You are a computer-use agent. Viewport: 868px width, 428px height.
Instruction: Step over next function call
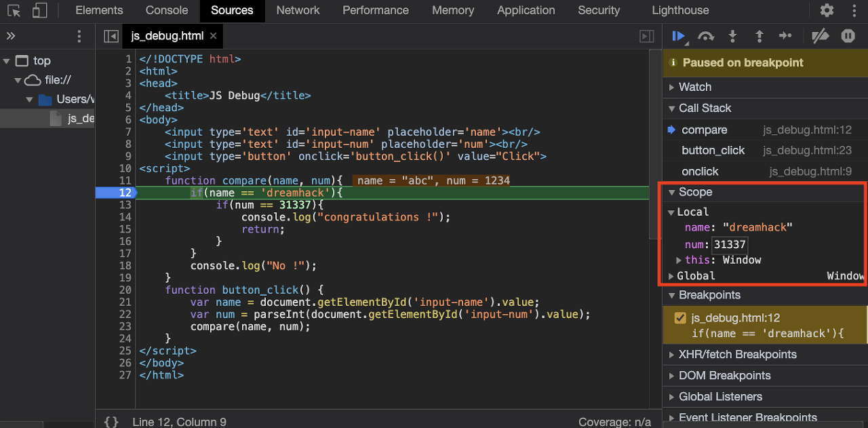(706, 36)
